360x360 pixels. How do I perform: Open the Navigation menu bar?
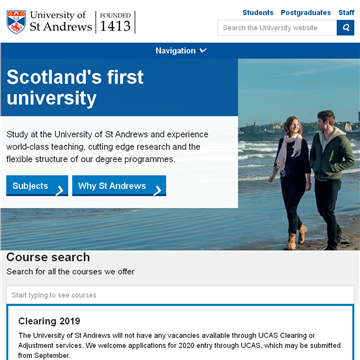pos(180,51)
